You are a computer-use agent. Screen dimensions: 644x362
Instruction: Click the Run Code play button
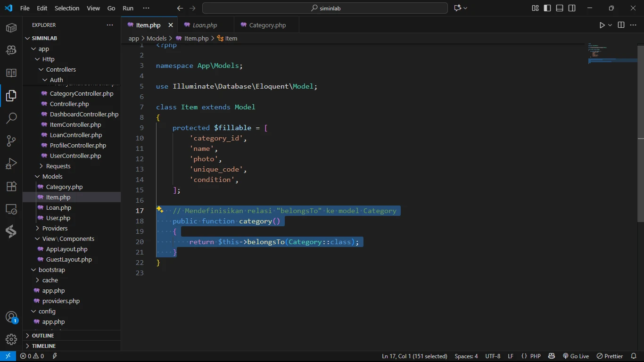click(602, 25)
